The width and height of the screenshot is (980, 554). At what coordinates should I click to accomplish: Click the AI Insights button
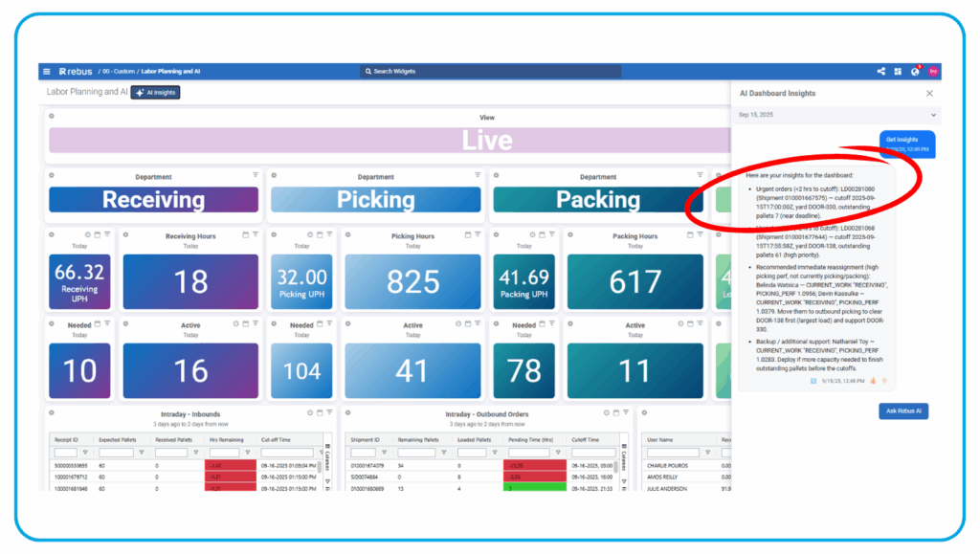pos(155,93)
